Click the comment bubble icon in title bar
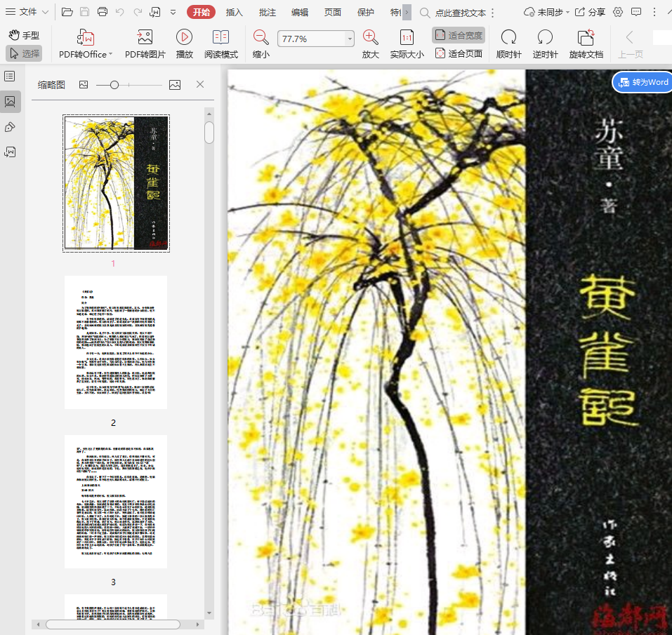 click(x=636, y=12)
